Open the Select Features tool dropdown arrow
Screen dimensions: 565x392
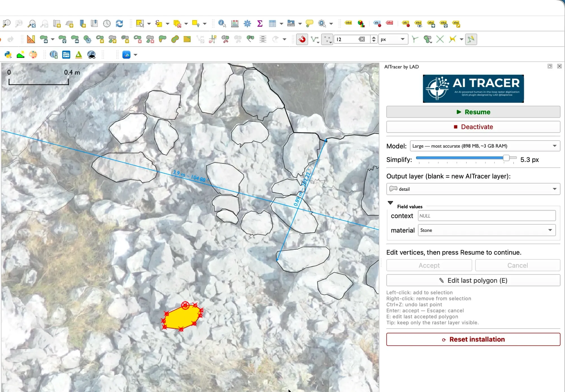[x=149, y=24]
